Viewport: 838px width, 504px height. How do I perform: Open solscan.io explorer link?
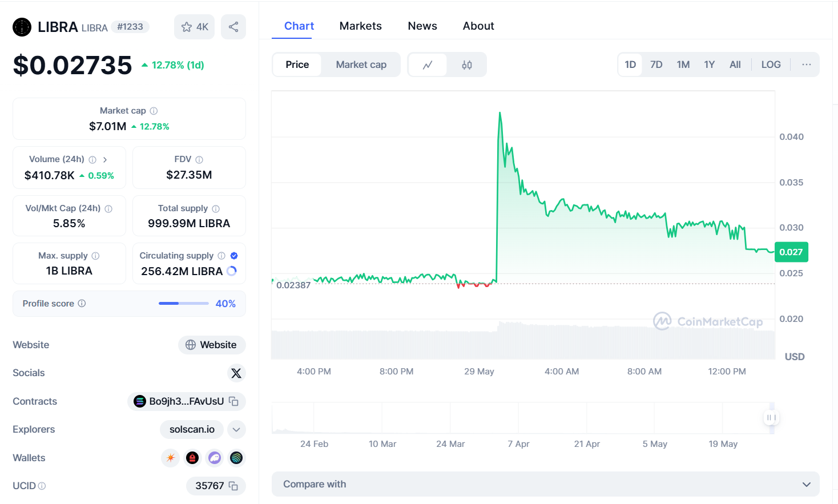click(192, 429)
